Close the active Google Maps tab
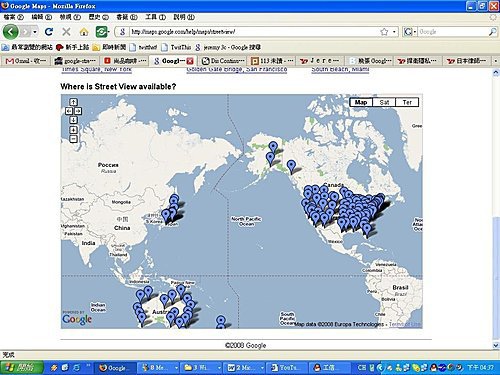 click(x=190, y=61)
